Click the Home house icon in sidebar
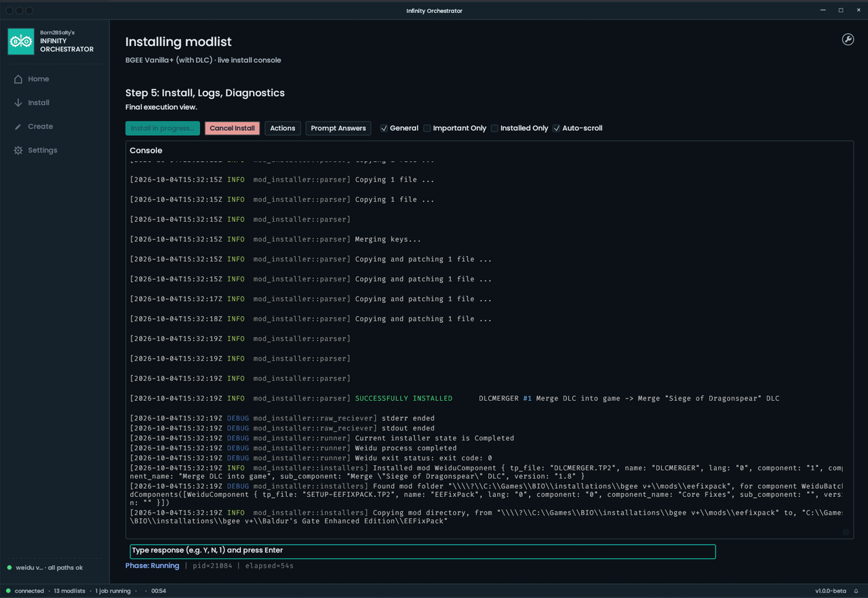 [18, 79]
